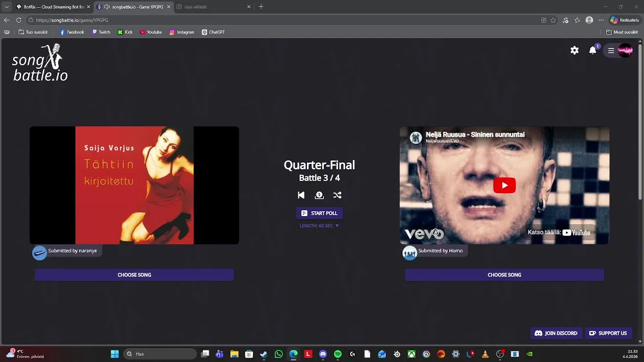Open Youtube bookmark
This screenshot has height=362, width=644.
[151, 32]
